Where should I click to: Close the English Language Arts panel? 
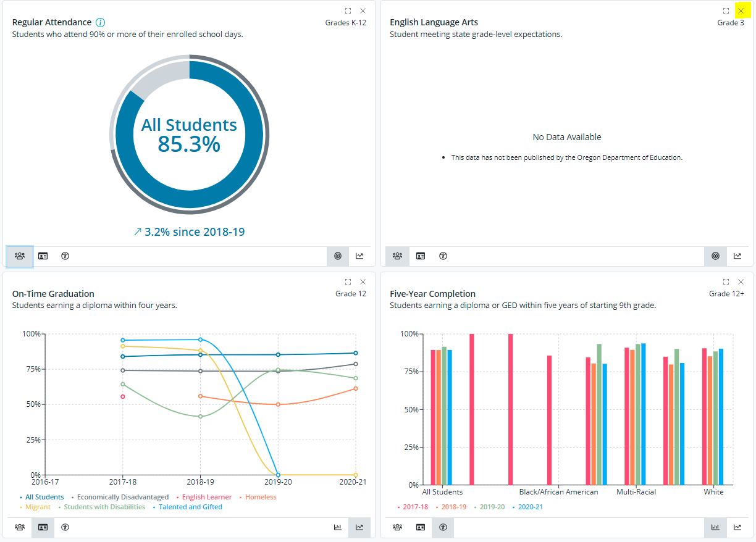pyautogui.click(x=741, y=10)
